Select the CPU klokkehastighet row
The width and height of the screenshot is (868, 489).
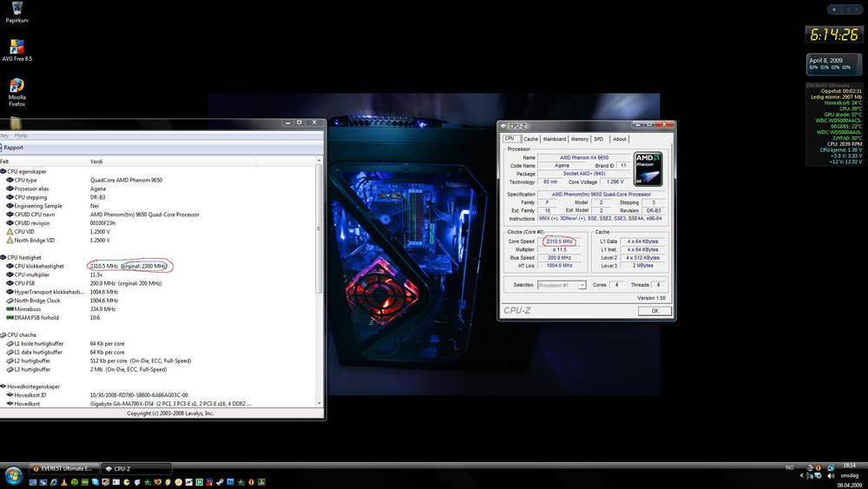coord(158,266)
